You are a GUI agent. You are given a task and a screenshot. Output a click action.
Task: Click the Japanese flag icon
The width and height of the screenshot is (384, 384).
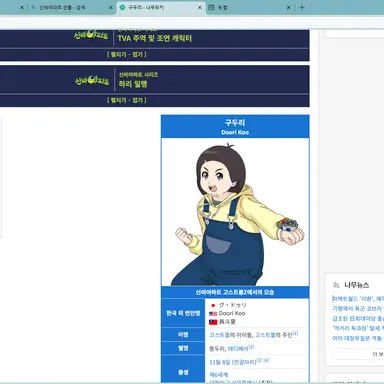coord(213,305)
